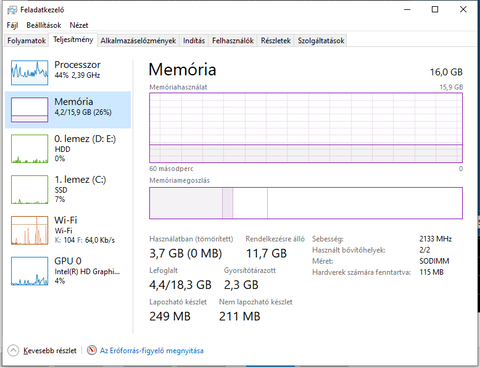Click the 4,4/18,3 GB committed value
This screenshot has width=480, height=368.
pyautogui.click(x=180, y=285)
